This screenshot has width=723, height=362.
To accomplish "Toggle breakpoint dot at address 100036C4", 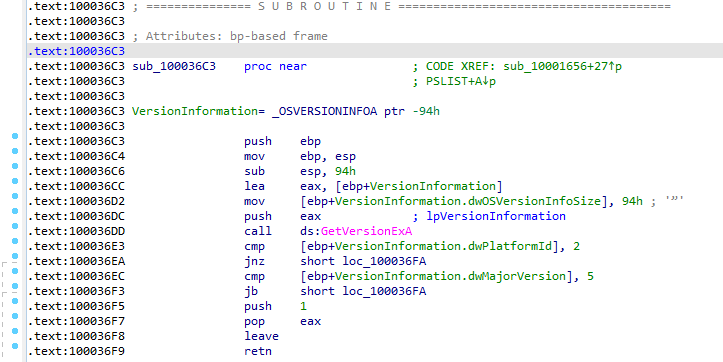I will [x=15, y=151].
